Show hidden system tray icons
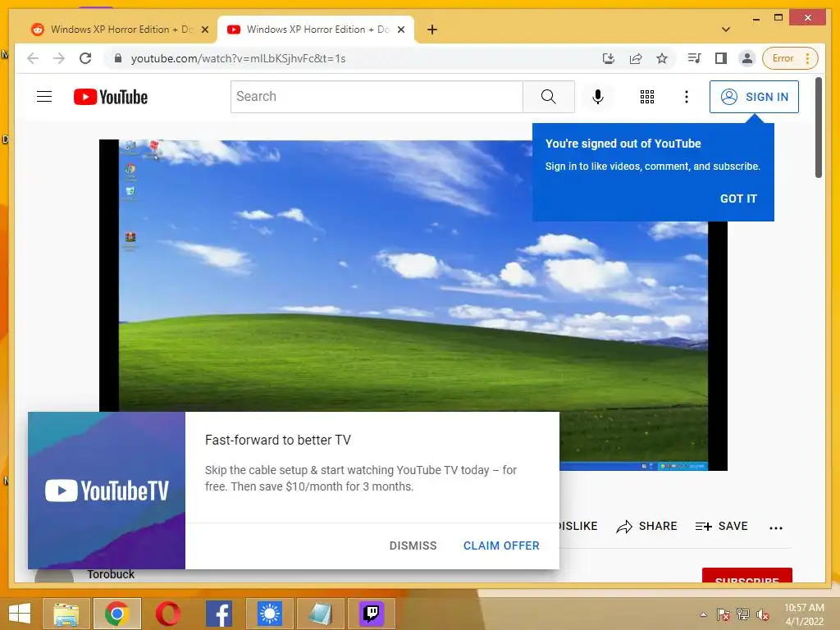840x630 pixels. [703, 614]
